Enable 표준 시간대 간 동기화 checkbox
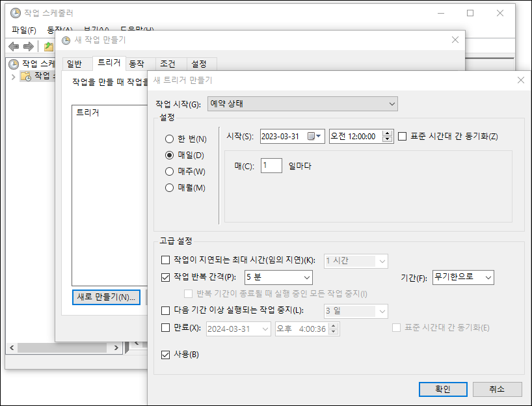This screenshot has height=406, width=532. (x=403, y=137)
